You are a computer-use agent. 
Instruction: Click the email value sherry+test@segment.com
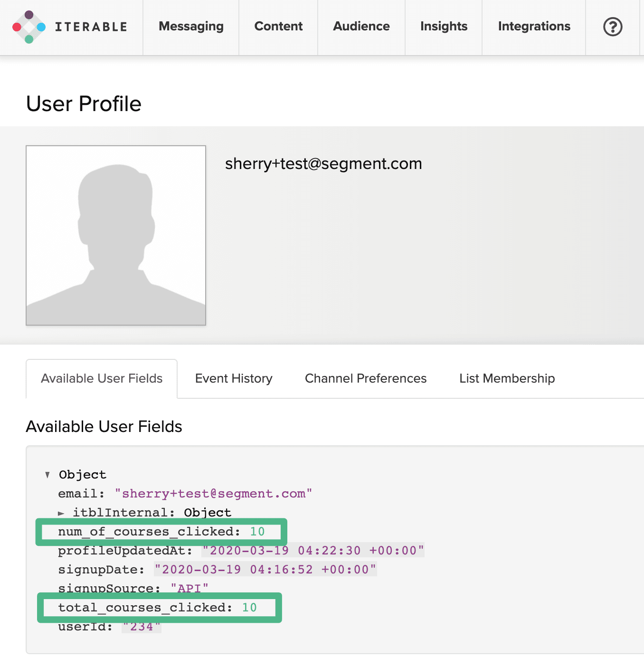[213, 494]
